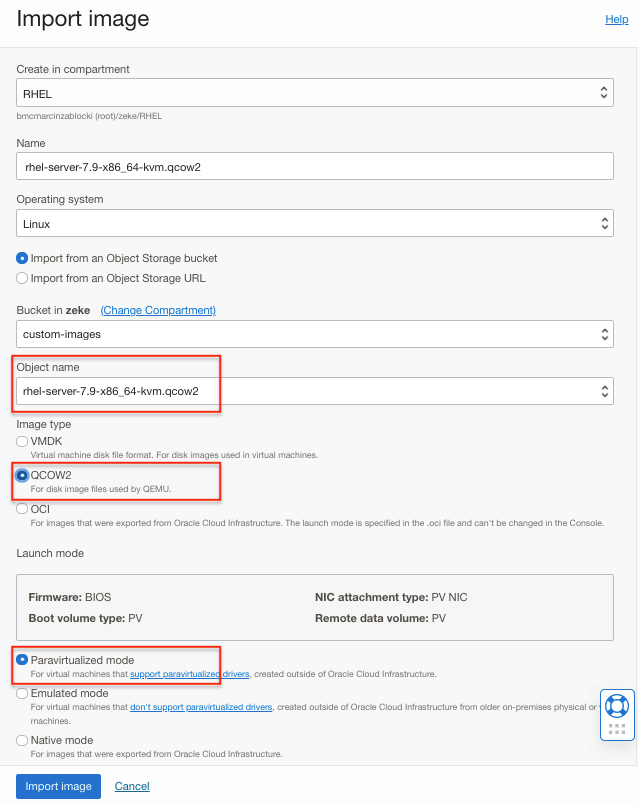Open the bucket dropdown showing custom-images
Viewport: 638px width, 804px height.
314,335
